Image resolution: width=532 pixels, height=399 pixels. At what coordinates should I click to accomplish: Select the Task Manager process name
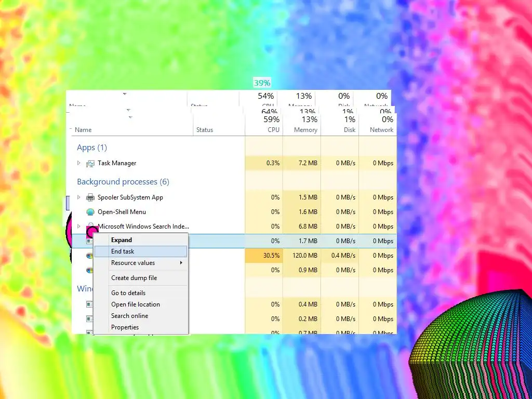pyautogui.click(x=117, y=163)
